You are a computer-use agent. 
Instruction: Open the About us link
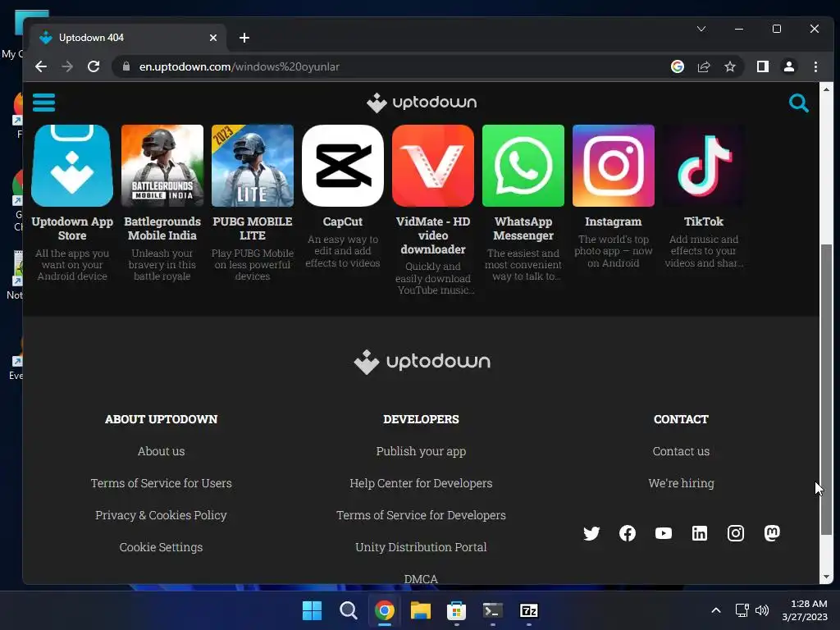click(161, 451)
